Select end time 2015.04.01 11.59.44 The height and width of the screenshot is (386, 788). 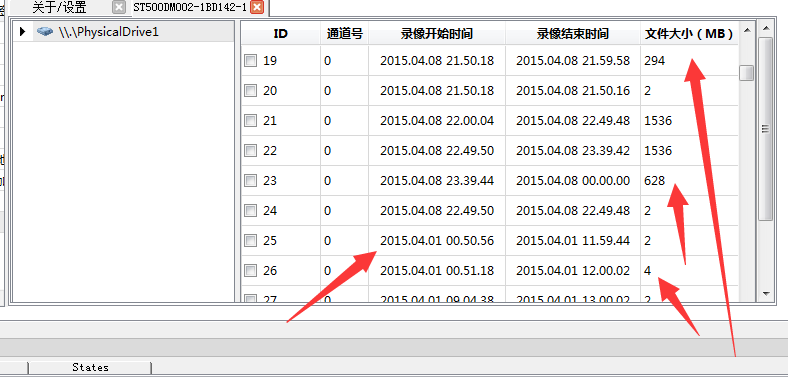(x=573, y=241)
